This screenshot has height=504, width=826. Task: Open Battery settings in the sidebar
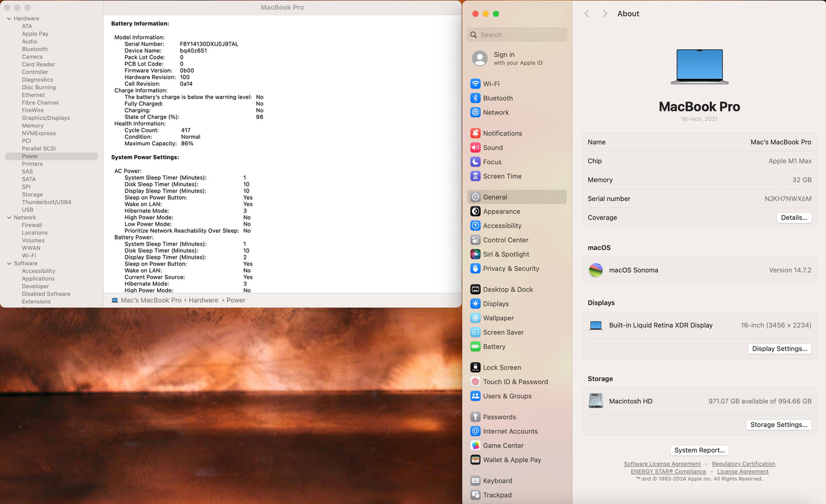(x=495, y=346)
